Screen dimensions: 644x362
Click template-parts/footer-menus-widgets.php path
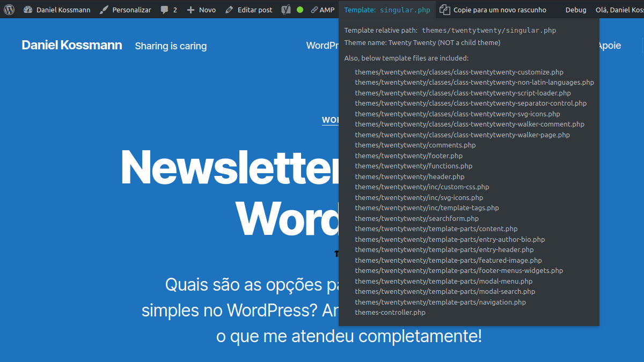click(x=459, y=271)
